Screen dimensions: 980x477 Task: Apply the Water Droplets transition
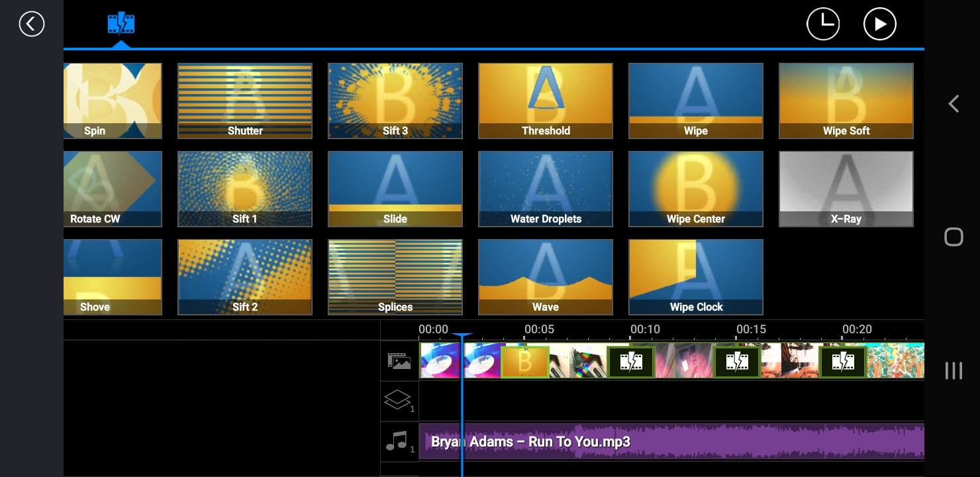click(x=546, y=189)
